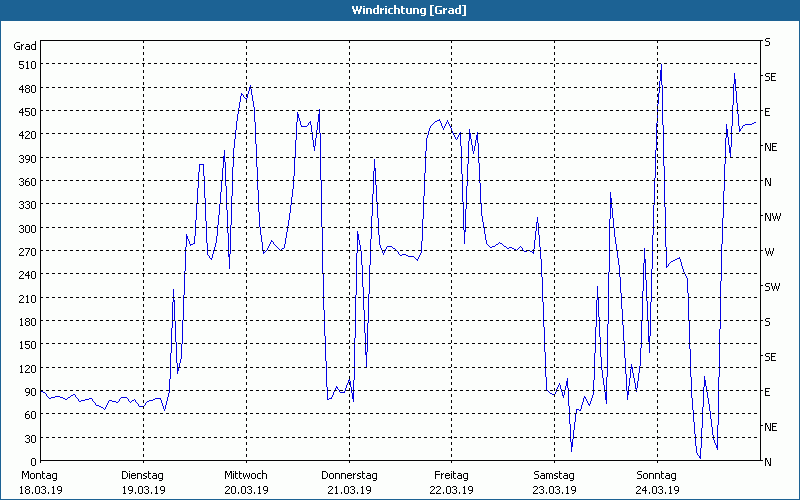Viewport: 800px width, 500px height.
Task: Click the "Grad" y-axis unit label
Action: (x=25, y=46)
